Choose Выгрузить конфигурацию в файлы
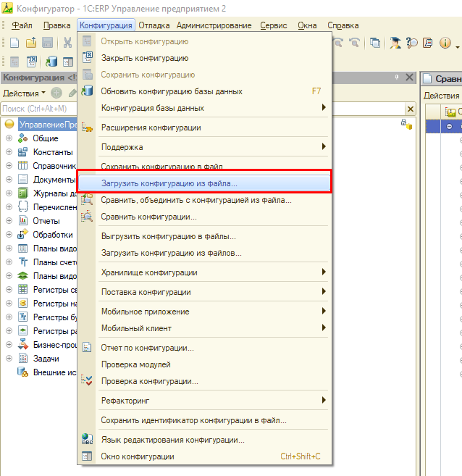This screenshot has width=462, height=476. click(x=204, y=236)
